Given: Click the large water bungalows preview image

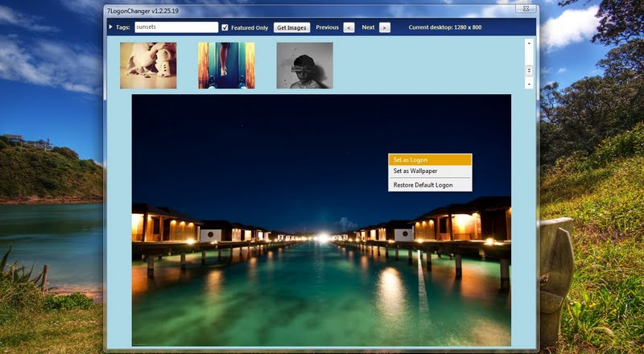Looking at the screenshot, I should tap(321, 220).
